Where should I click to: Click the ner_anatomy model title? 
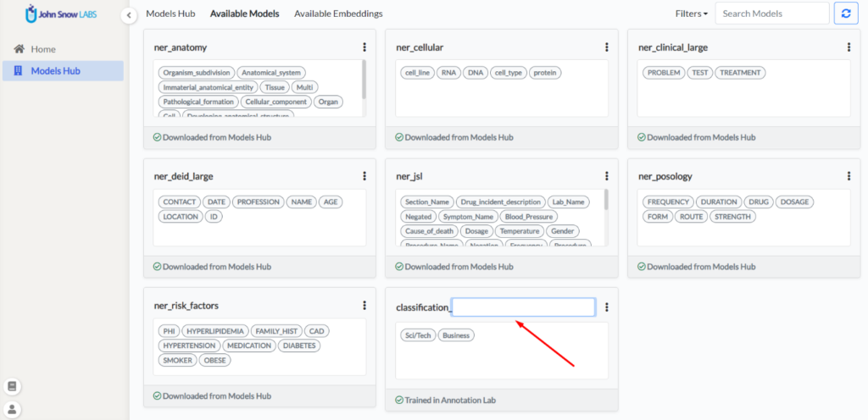[x=181, y=47]
